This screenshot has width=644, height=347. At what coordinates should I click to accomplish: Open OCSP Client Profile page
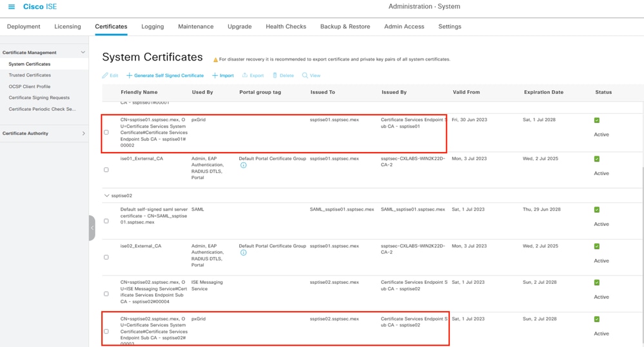click(x=30, y=86)
